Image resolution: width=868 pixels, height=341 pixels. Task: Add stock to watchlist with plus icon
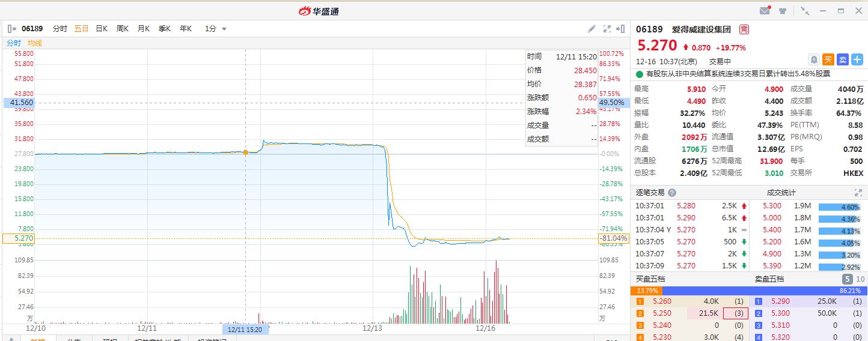[x=857, y=59]
